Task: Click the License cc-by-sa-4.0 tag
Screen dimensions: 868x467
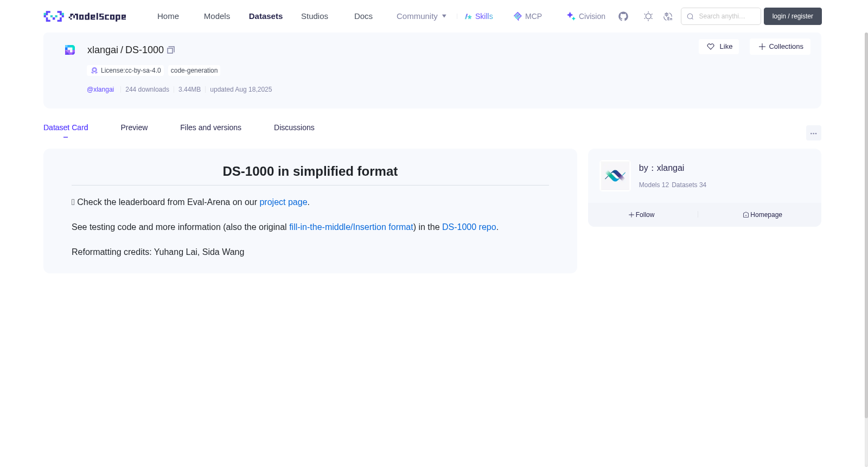Action: click(x=125, y=71)
